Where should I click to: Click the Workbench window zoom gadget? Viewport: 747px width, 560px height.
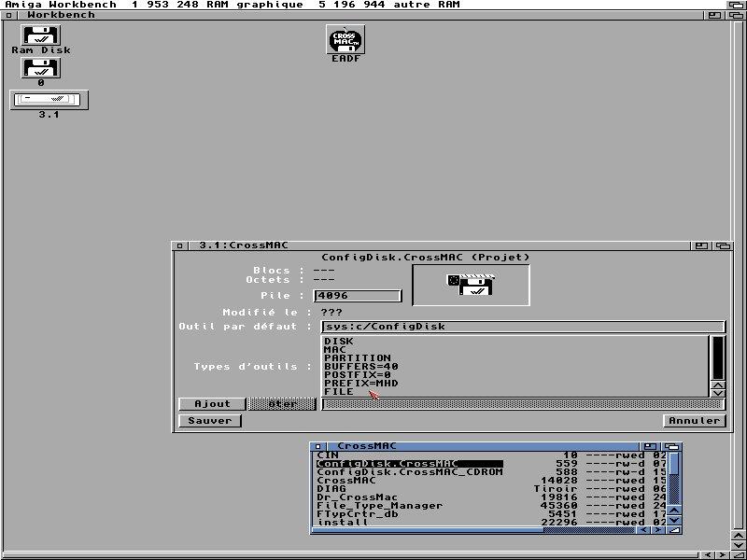[713, 15]
